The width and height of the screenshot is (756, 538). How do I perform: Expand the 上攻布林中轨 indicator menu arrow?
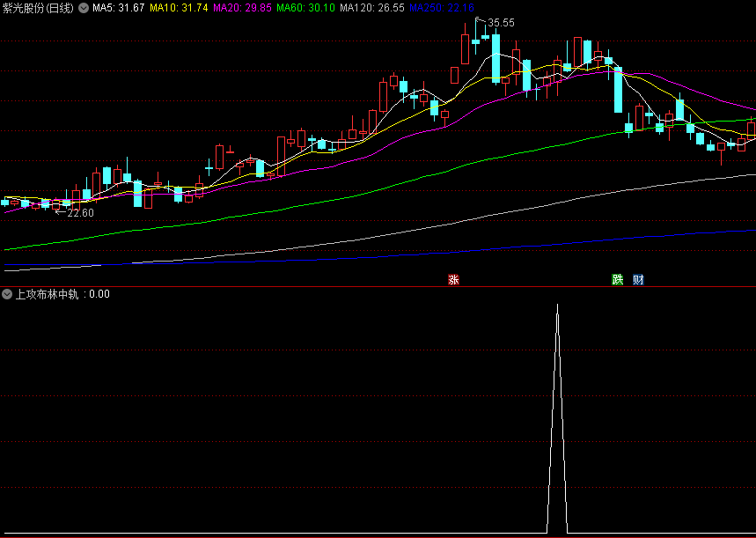7,294
